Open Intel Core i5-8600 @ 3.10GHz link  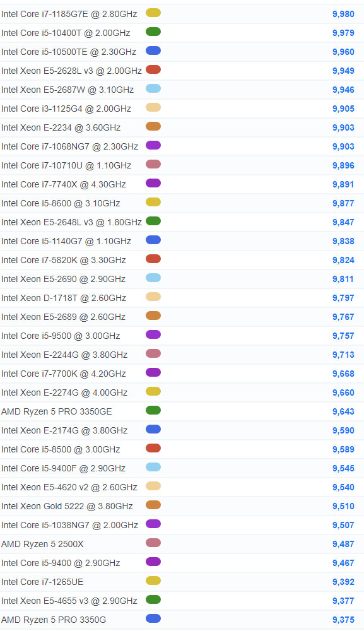[61, 203]
